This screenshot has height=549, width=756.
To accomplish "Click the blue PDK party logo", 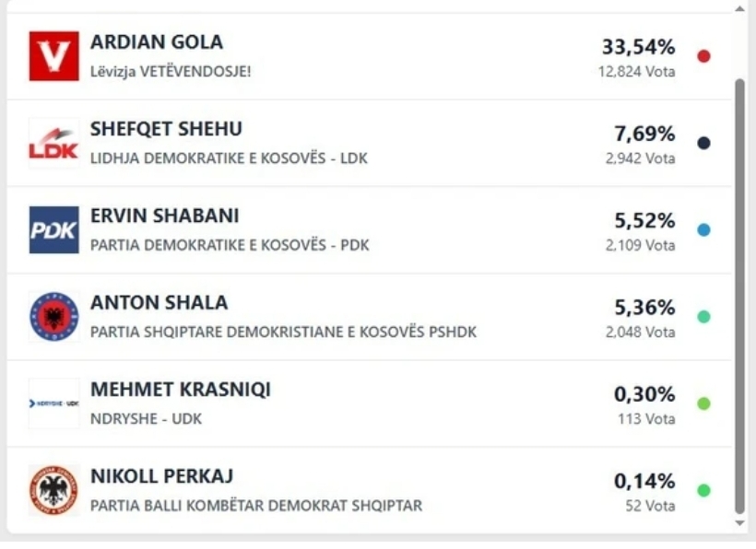I will [53, 230].
